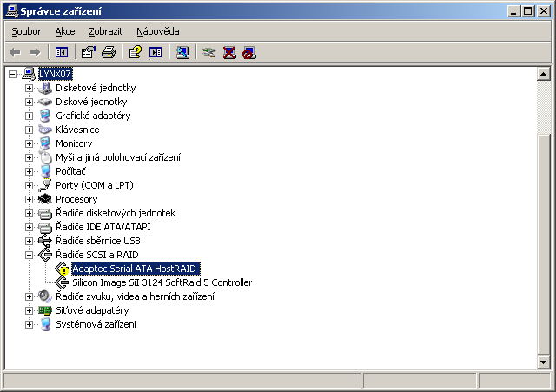556x392 pixels.
Task: Click the Silicon Image controller icon
Action: click(62, 282)
